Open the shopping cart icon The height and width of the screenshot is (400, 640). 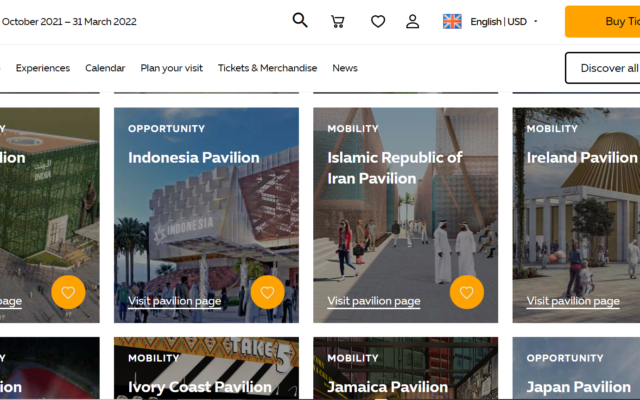coord(338,21)
